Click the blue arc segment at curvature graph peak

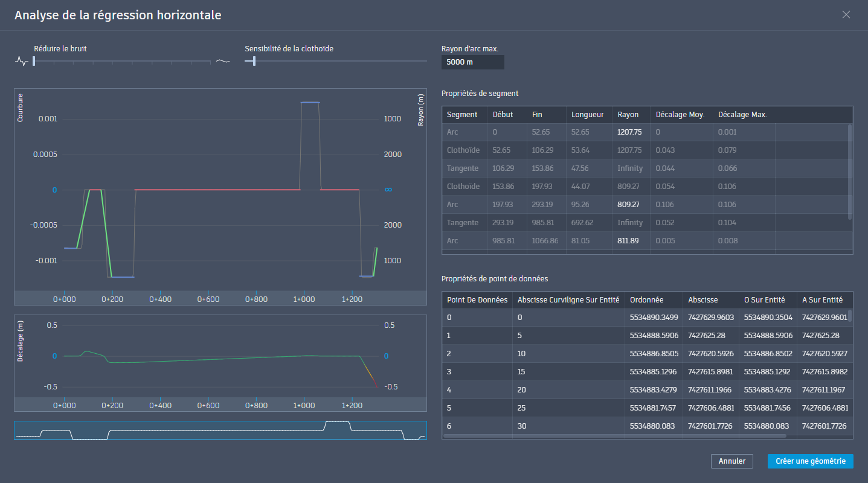pos(310,103)
